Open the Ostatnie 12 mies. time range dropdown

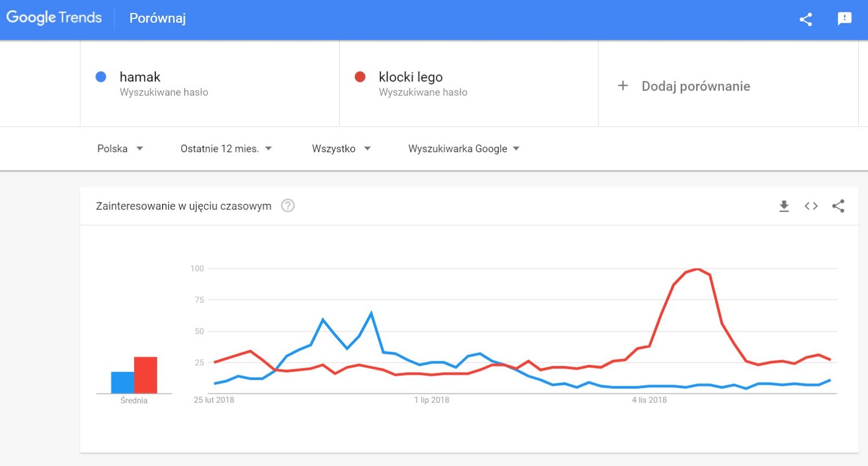(226, 149)
